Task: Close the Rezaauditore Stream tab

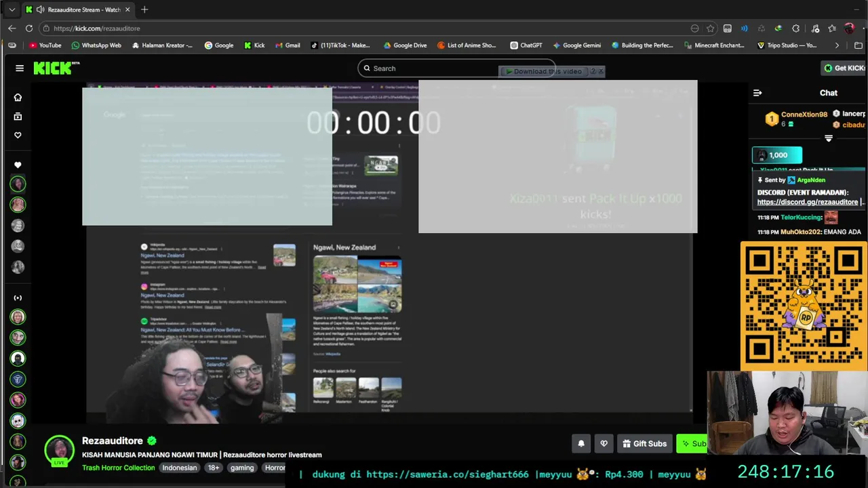Action: click(x=127, y=9)
